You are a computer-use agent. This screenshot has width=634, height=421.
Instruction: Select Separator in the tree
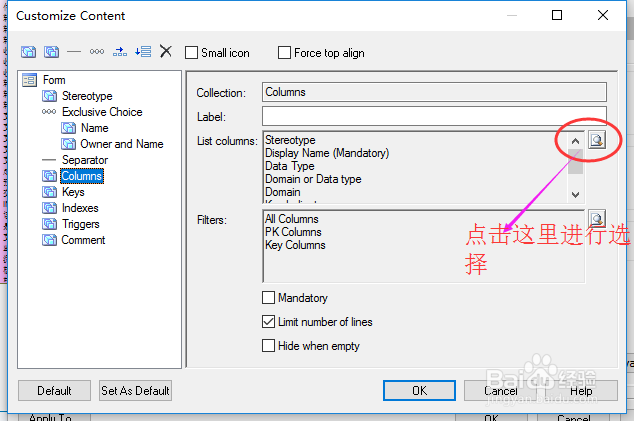tap(85, 160)
